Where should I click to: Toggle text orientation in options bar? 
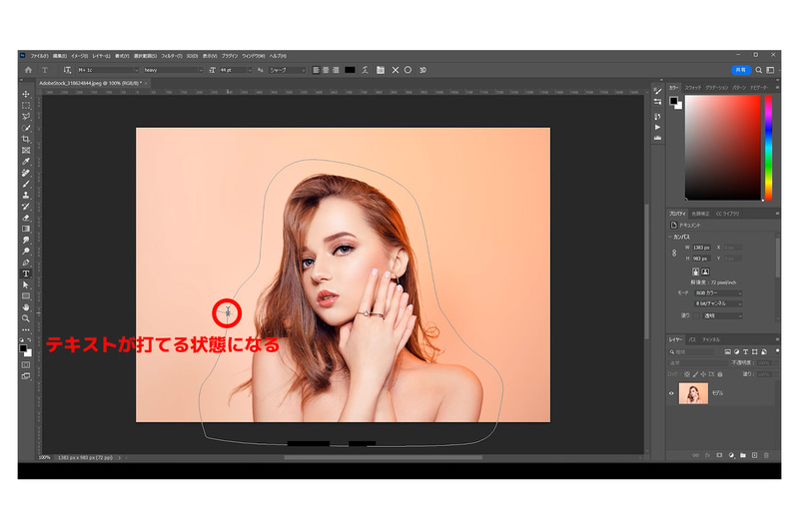[67, 70]
